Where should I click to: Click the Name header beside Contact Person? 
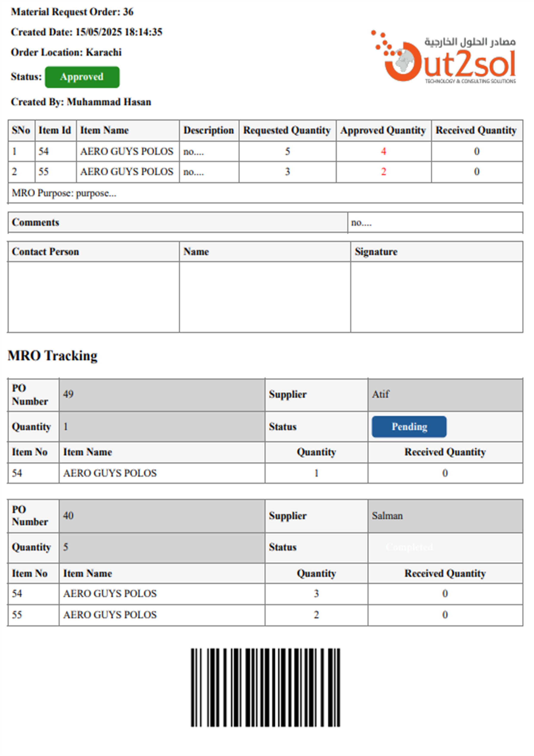coord(265,252)
